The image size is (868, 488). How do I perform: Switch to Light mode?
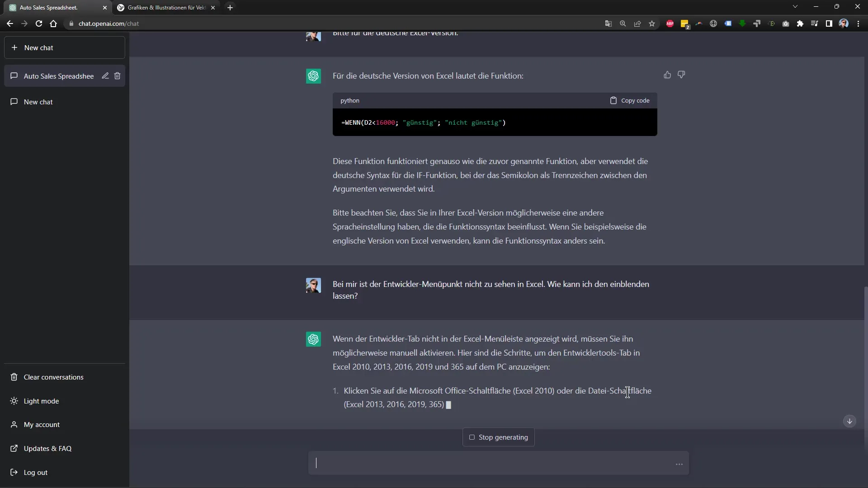point(65,401)
